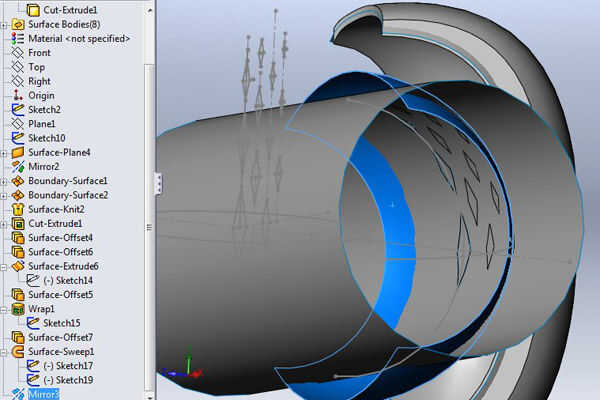
Task: Expand the Boundary-Surface1 node
Action: [4, 181]
